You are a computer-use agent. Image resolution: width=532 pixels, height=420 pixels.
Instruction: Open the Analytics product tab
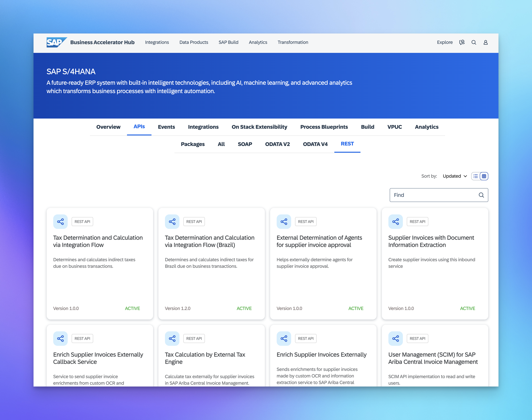427,127
